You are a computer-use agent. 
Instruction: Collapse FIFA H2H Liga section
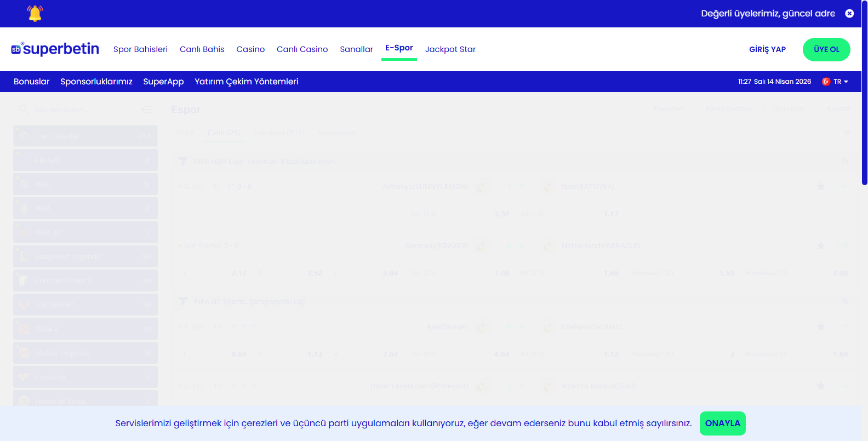(x=845, y=161)
